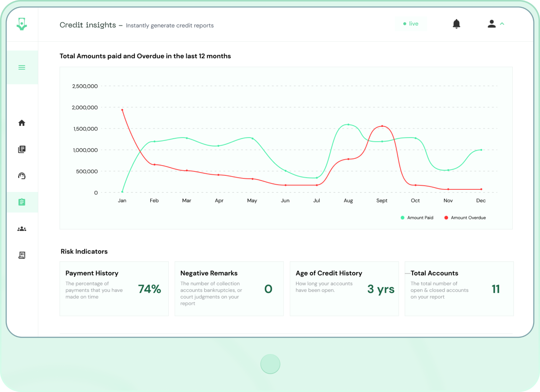Select the invoice receipt icon at sidebar bottom
The height and width of the screenshot is (392, 540).
point(22,255)
